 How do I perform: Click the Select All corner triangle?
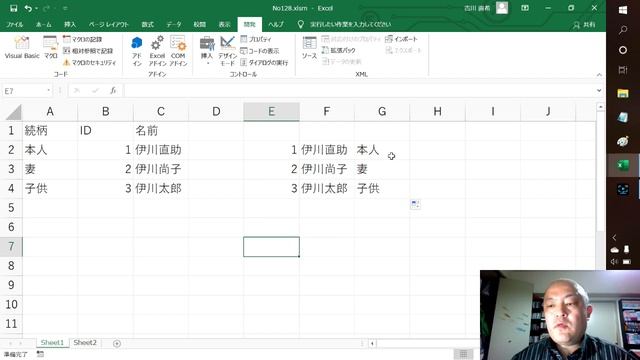[13, 112]
